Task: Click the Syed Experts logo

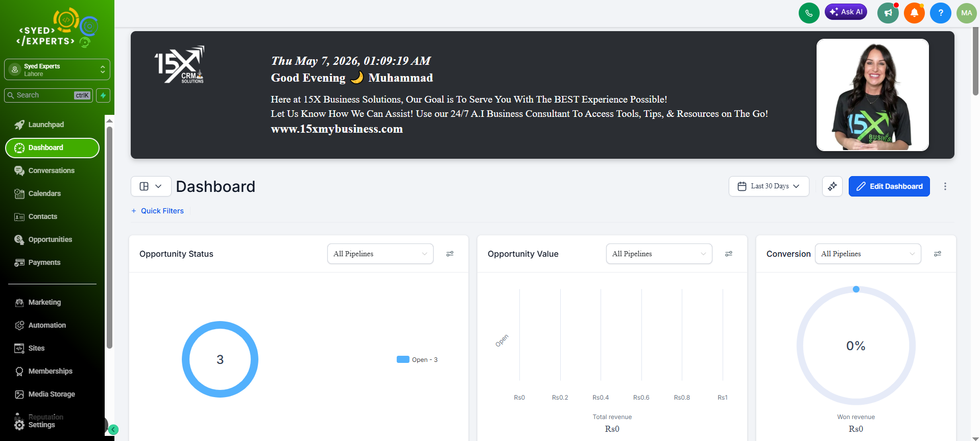Action: 57,28
